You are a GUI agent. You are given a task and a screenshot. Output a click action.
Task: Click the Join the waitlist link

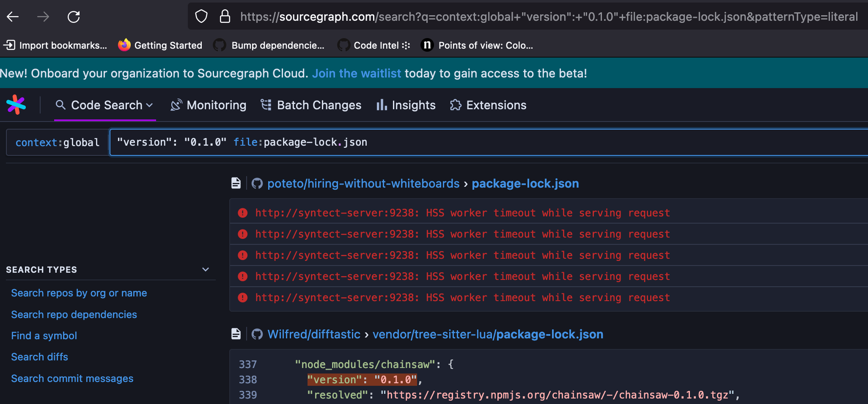coord(357,73)
